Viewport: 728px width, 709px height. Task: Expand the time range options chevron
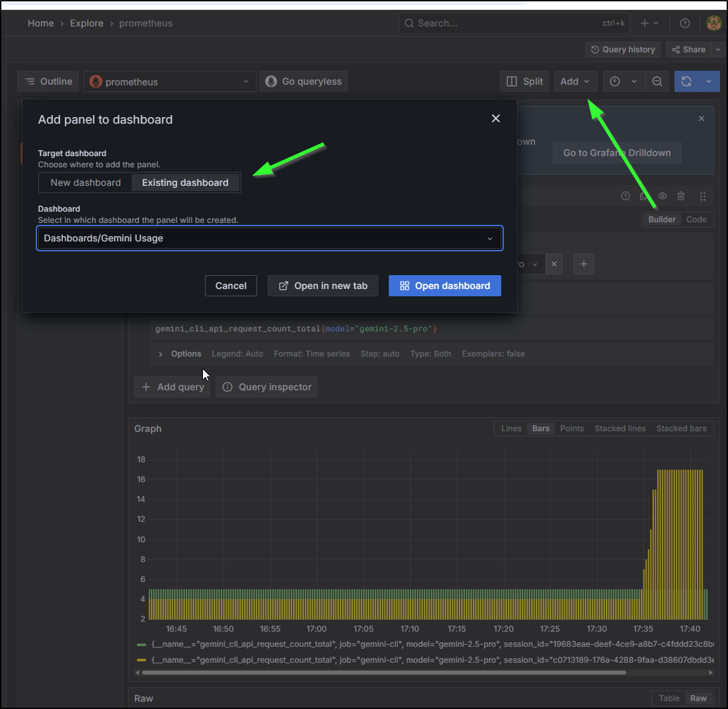633,82
